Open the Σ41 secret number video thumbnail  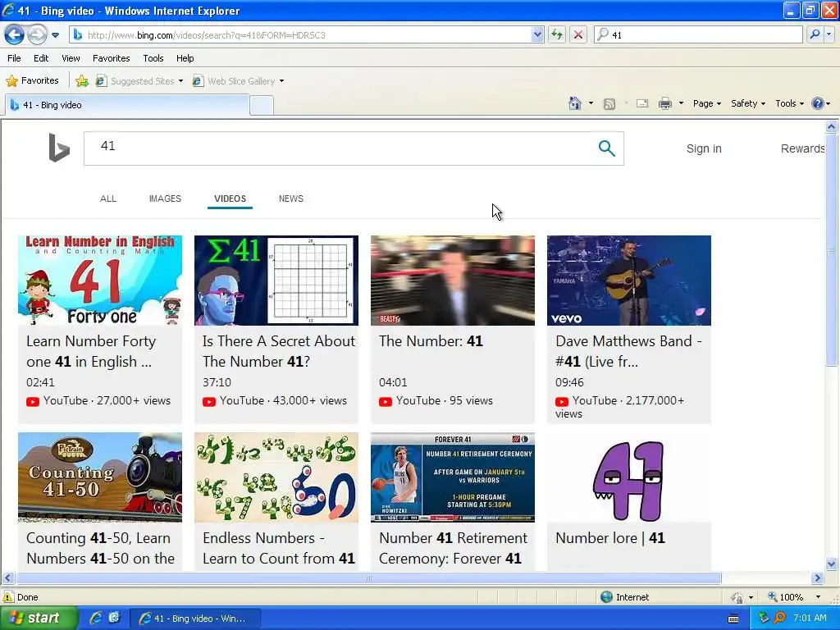(276, 281)
